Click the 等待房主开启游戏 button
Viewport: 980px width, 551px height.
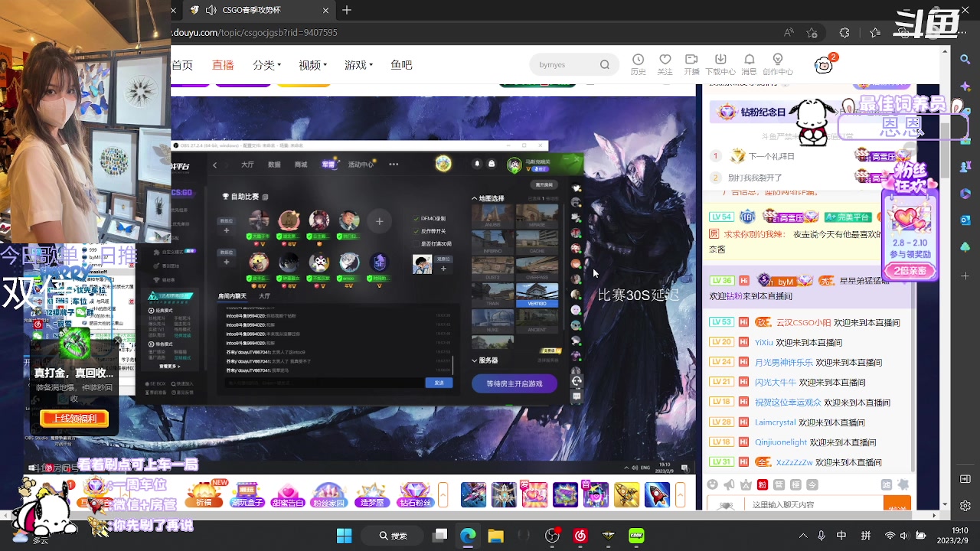click(514, 383)
